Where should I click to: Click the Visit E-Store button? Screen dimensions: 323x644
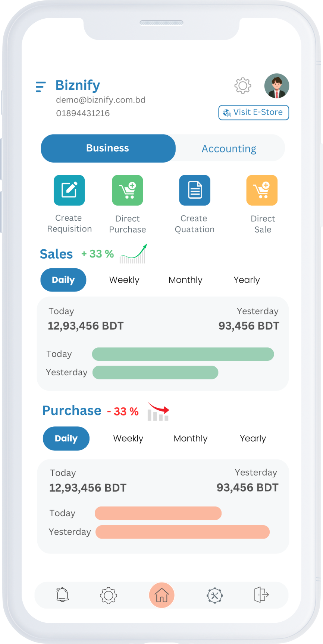pyautogui.click(x=254, y=113)
